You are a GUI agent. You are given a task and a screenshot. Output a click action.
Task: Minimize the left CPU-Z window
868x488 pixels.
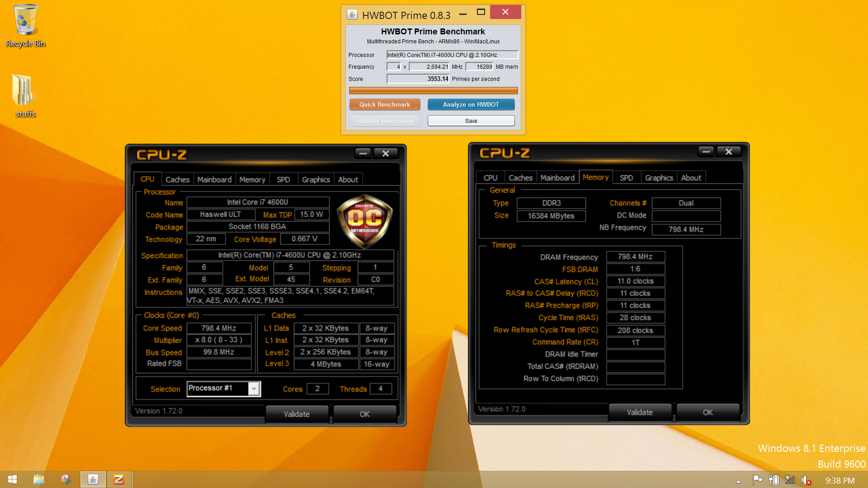coord(363,154)
